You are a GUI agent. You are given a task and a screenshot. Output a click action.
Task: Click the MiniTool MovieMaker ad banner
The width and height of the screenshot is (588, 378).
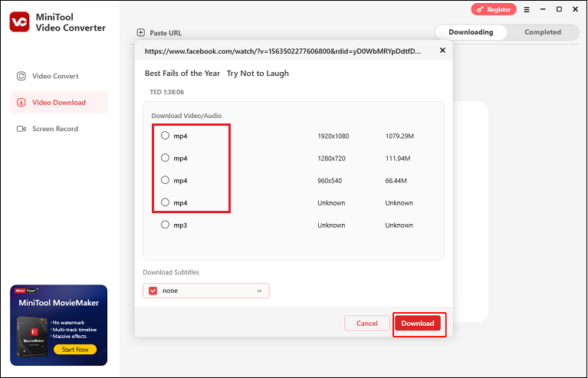(58, 325)
